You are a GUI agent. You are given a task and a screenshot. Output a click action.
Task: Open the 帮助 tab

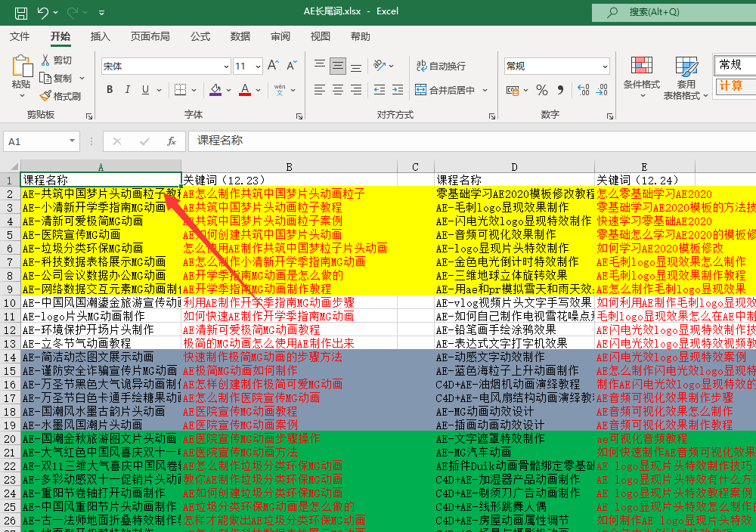[360, 36]
